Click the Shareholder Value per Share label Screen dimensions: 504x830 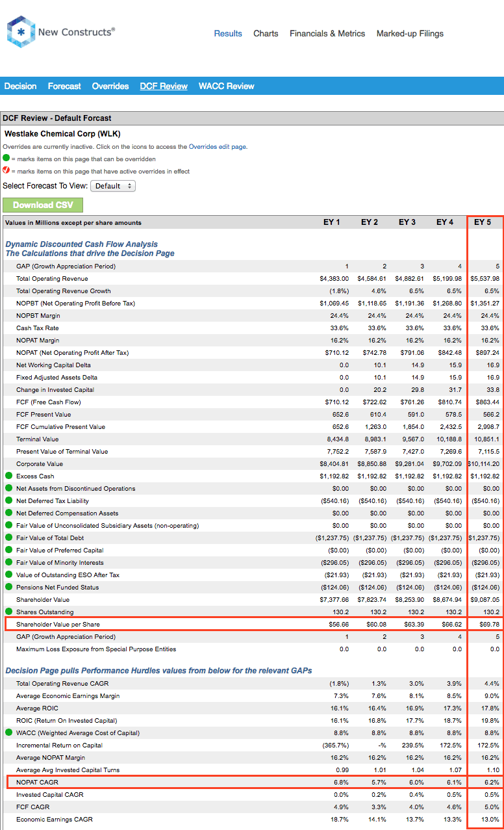pos(58,625)
